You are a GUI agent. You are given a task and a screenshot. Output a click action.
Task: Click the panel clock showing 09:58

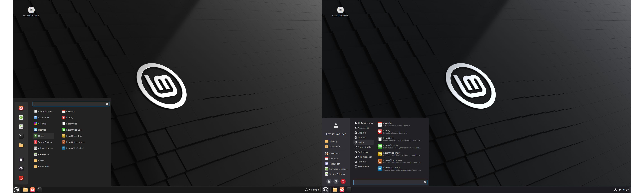coord(316,190)
